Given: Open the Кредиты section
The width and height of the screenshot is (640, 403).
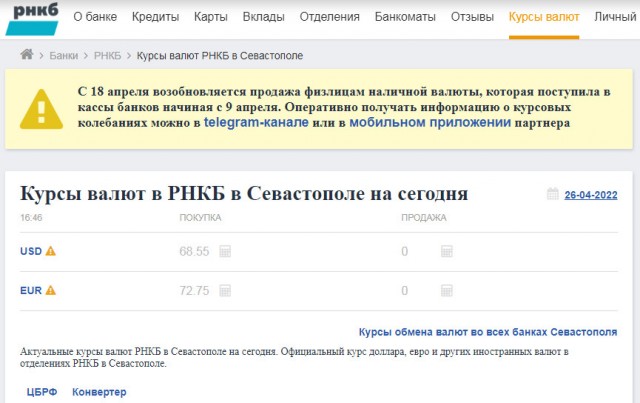Looking at the screenshot, I should click(x=156, y=17).
